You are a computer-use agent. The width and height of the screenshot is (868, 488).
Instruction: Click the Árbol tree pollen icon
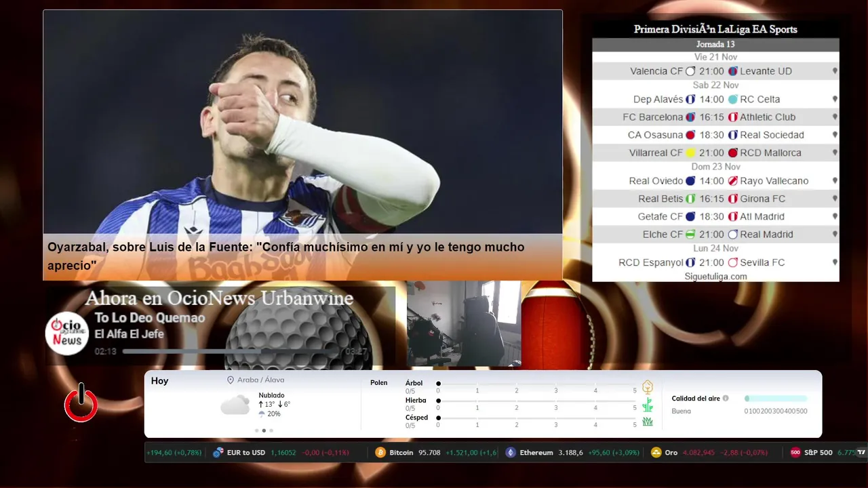pyautogui.click(x=648, y=387)
